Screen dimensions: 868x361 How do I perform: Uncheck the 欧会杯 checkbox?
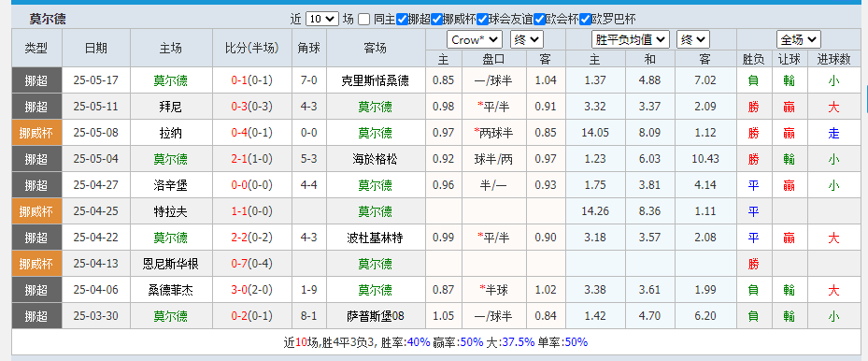click(540, 20)
